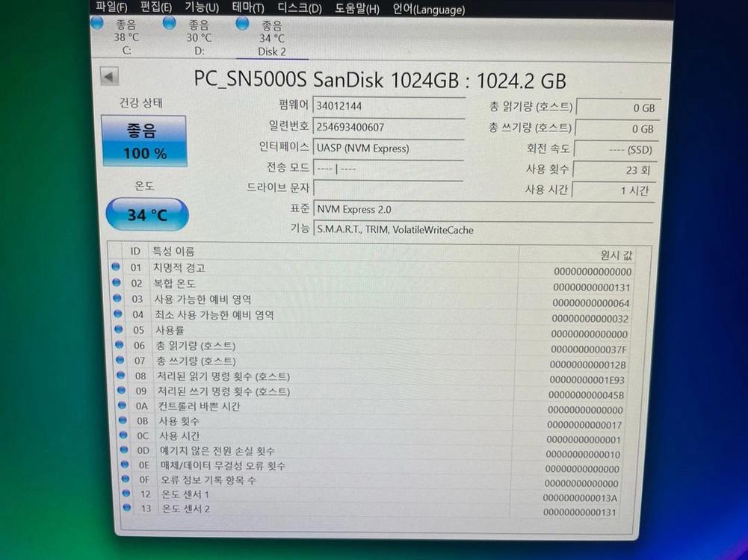Screen dimensions: 748x560
Task: Click status dot for 07 총 쓰기량
Action: 120,360
